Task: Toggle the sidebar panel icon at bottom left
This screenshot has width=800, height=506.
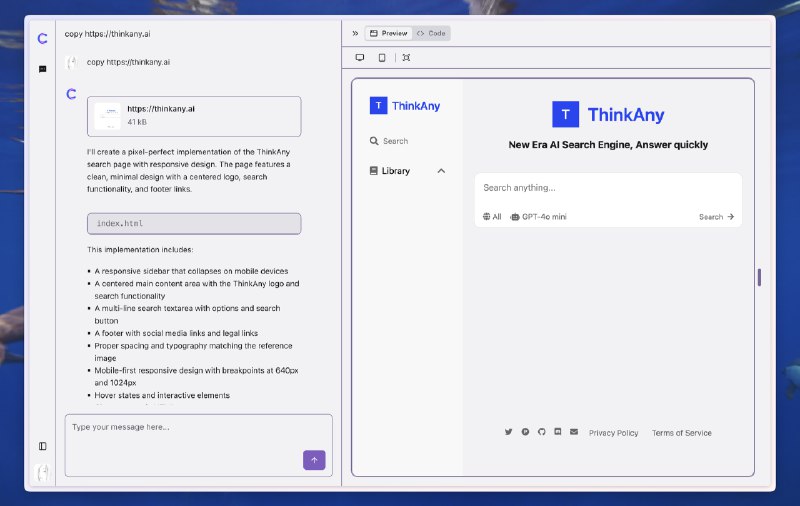Action: [x=43, y=446]
